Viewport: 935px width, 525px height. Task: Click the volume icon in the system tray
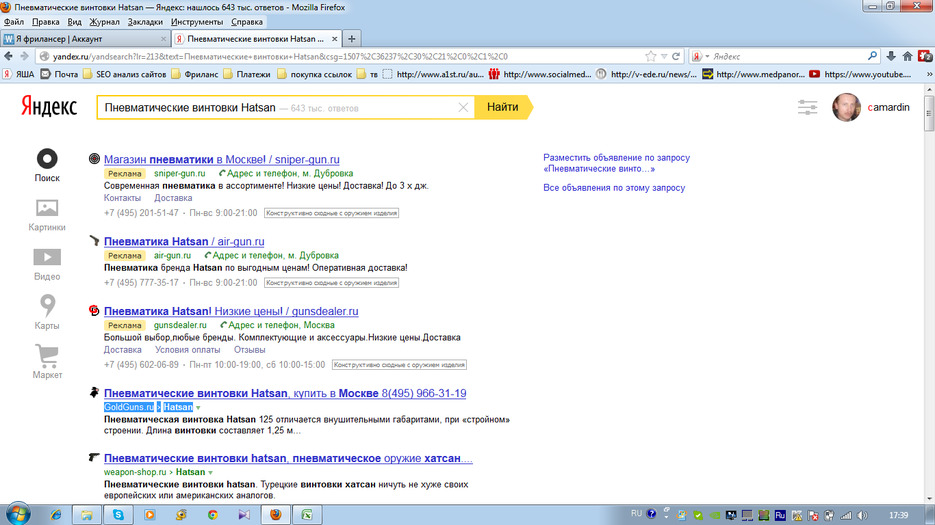click(862, 515)
